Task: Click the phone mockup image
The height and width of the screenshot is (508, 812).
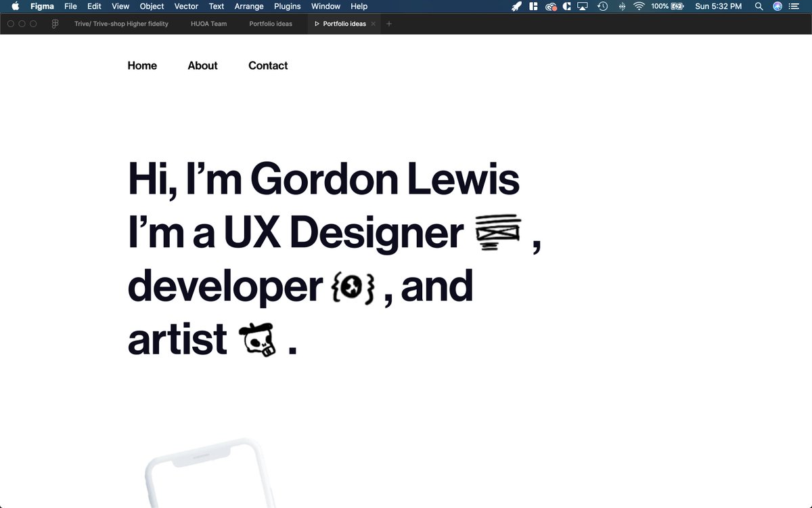Action: point(209,473)
